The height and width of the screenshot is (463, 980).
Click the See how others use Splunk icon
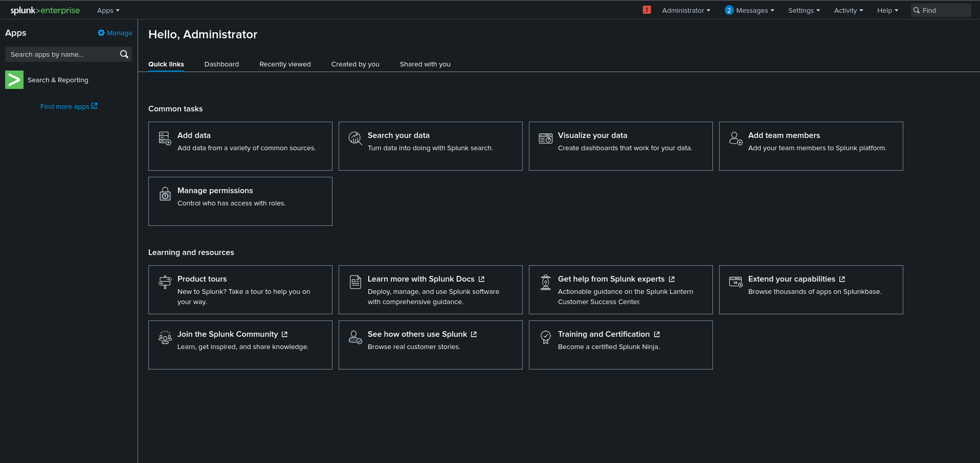coord(355,337)
